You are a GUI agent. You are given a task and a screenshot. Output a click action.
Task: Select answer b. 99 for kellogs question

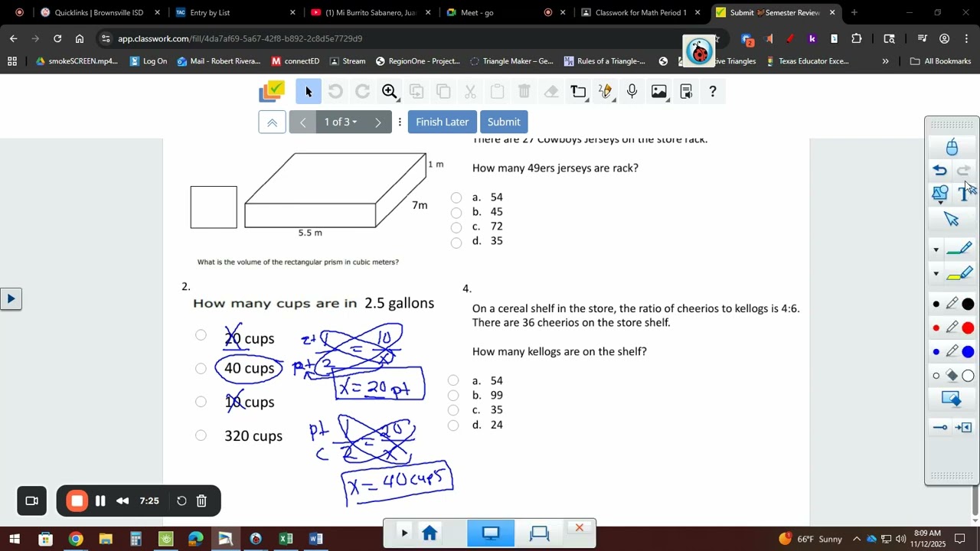coord(453,395)
